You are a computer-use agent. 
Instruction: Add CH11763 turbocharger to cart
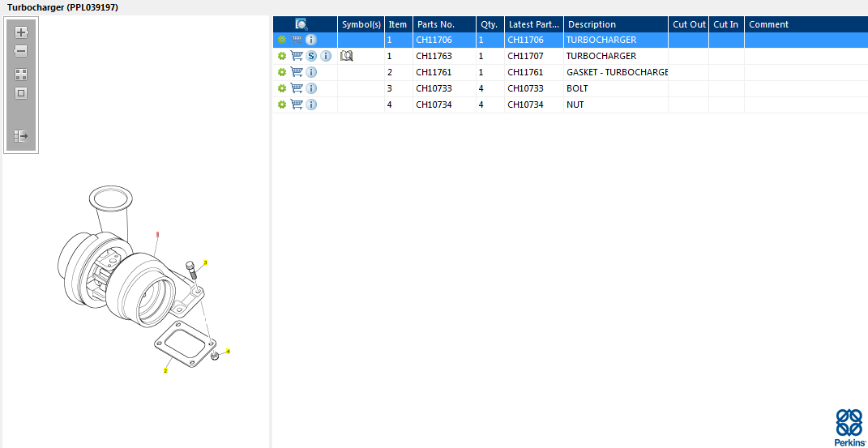297,56
